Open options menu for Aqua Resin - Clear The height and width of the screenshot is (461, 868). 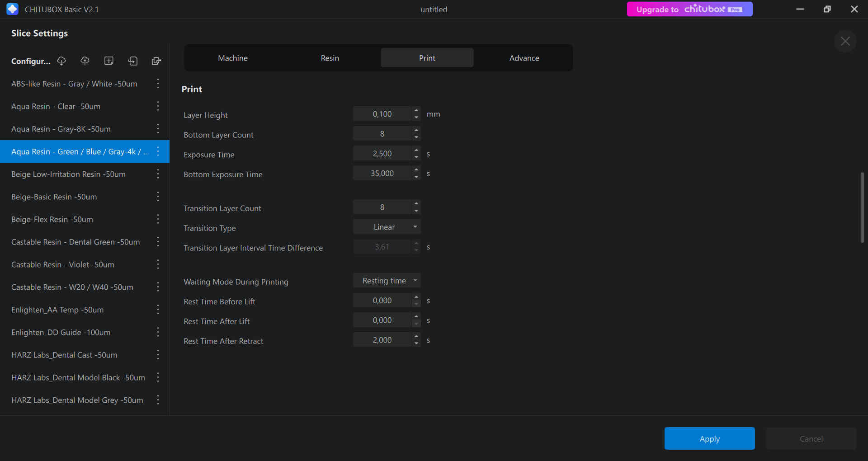[158, 106]
